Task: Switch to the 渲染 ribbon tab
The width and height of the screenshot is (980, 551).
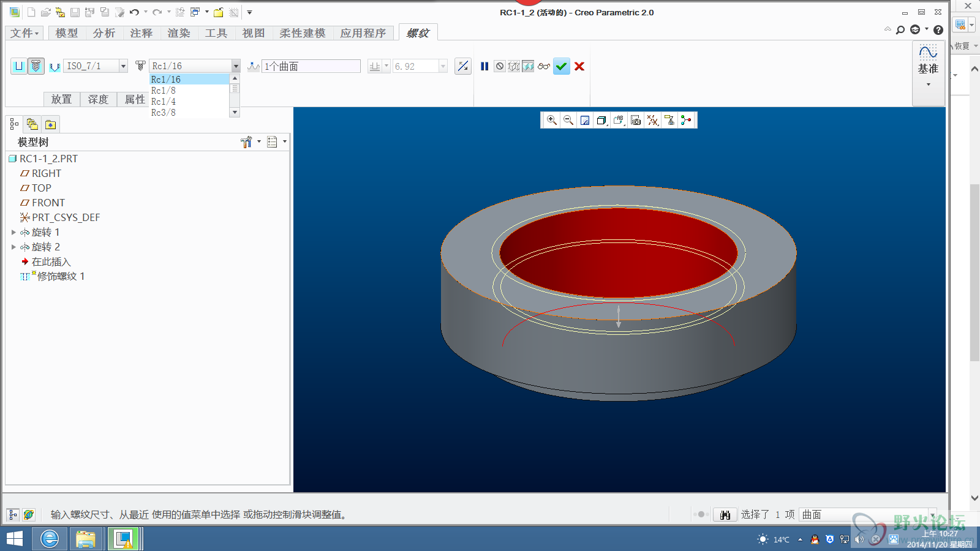Action: click(179, 33)
